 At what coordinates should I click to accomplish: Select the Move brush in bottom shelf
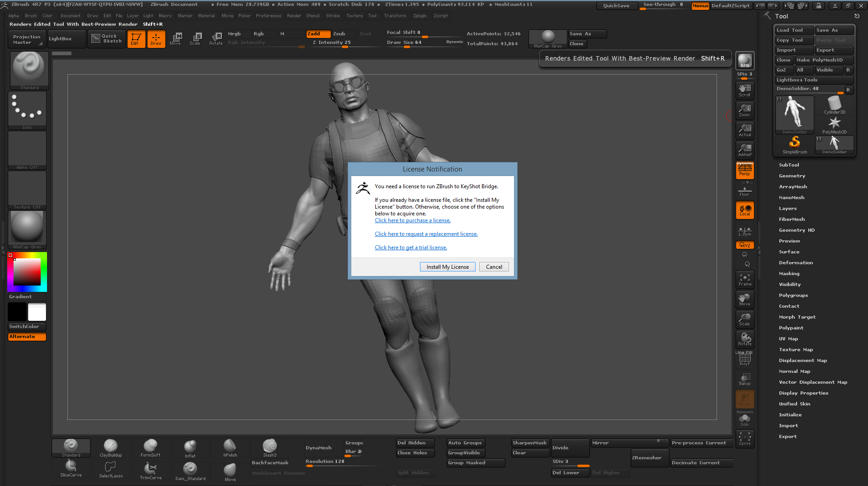point(230,472)
